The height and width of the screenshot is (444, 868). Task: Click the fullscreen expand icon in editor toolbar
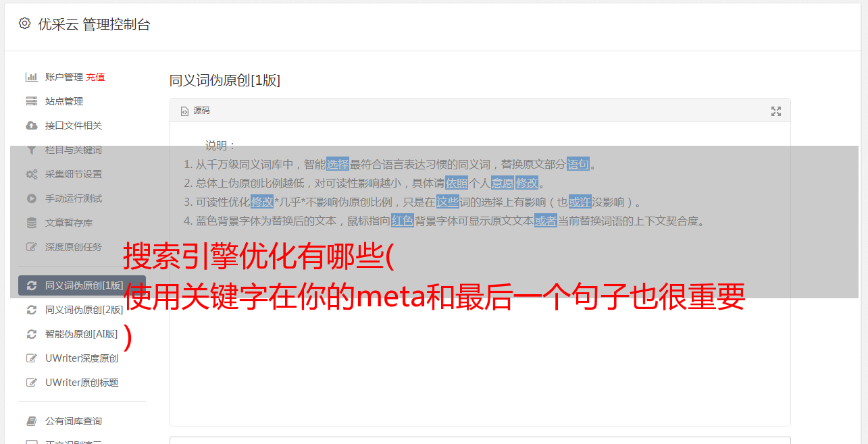(776, 111)
